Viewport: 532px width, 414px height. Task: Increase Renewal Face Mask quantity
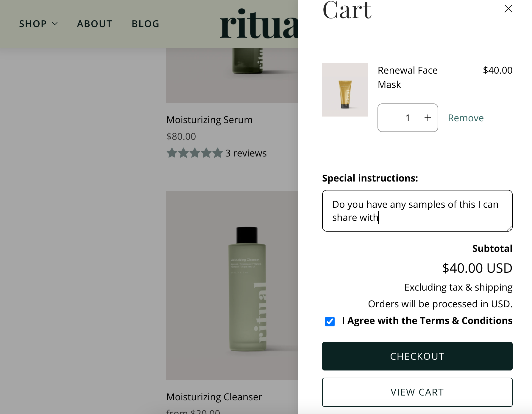(428, 118)
